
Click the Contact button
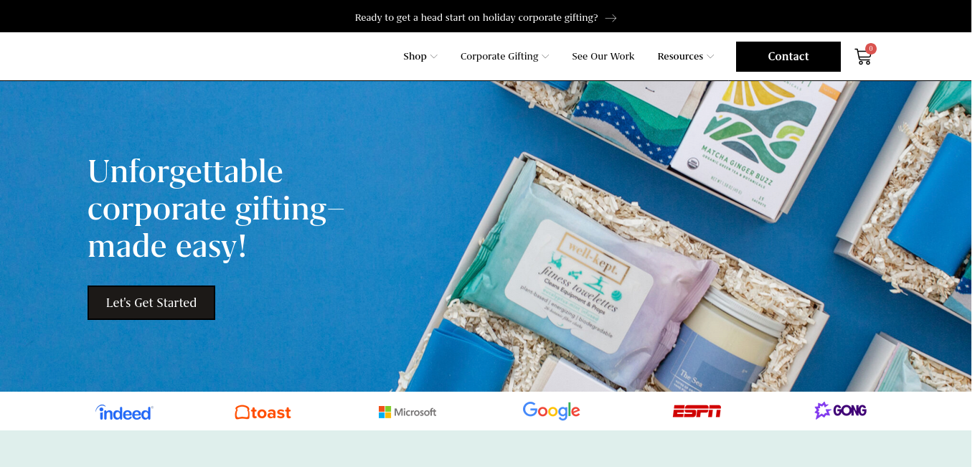pos(788,57)
